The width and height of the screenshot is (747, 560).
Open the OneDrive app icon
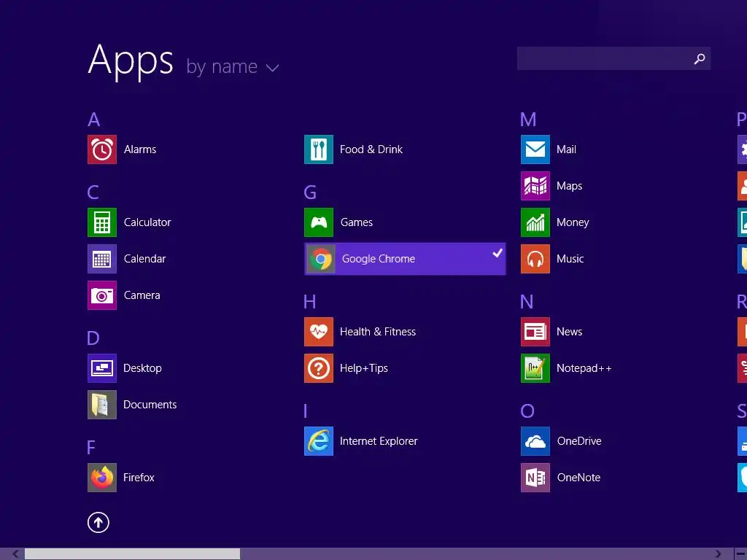(x=535, y=441)
